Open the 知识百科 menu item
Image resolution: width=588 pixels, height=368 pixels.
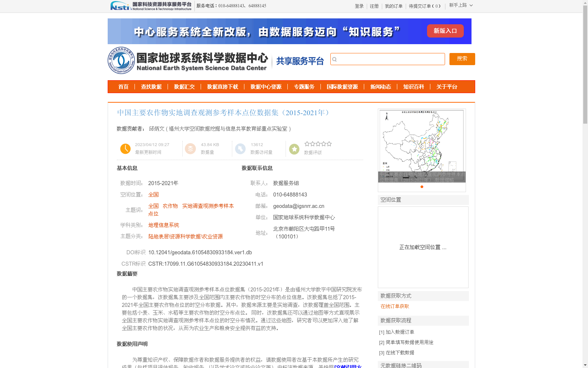[x=414, y=87]
